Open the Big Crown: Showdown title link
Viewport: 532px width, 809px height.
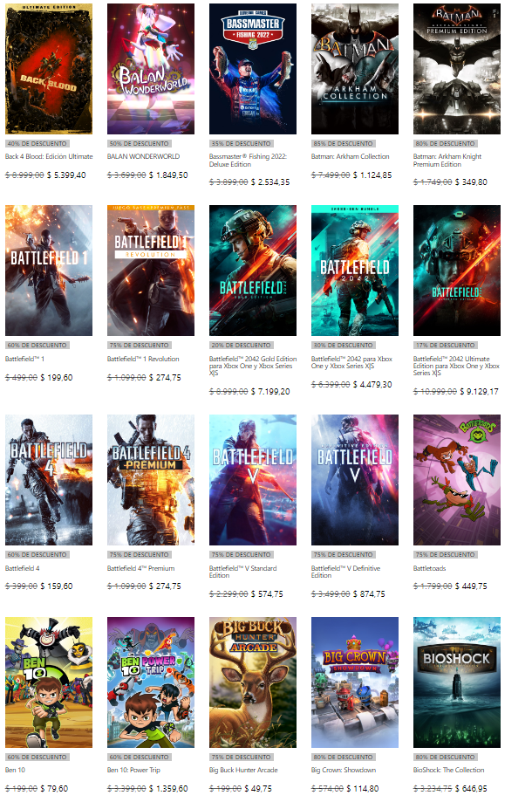coord(344,770)
